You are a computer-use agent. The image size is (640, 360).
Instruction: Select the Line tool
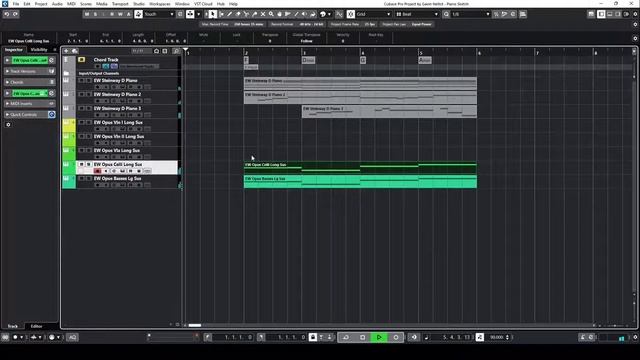tap(296, 14)
